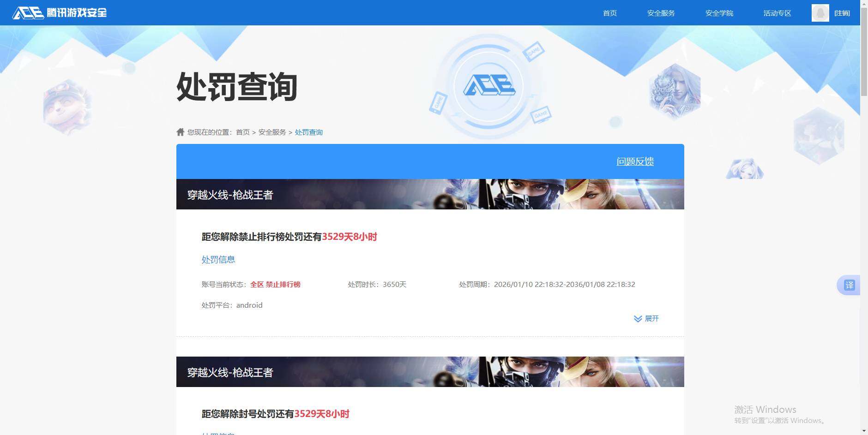Viewport: 868px width, 435px height.
Task: Click the [注销] logout link
Action: click(842, 13)
